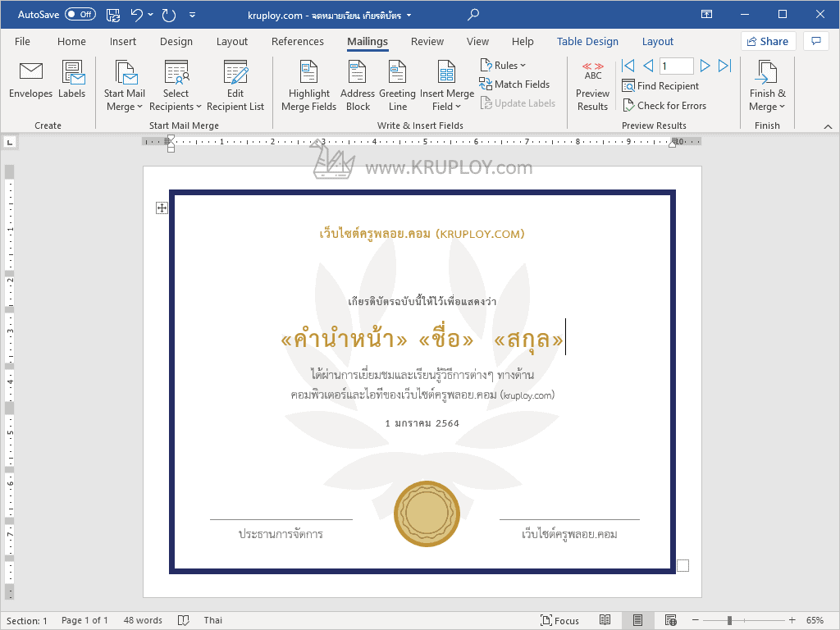Click Highlight Merge Fields

point(308,85)
